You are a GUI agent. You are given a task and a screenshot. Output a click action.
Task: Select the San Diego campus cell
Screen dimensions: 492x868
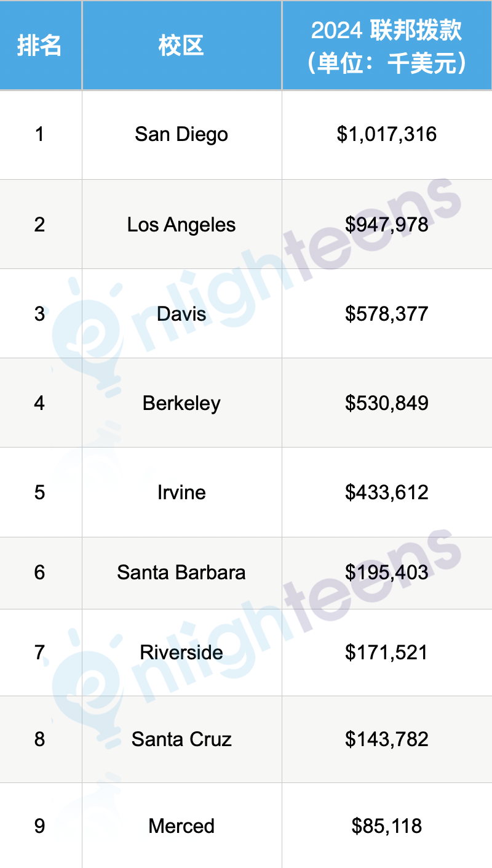click(x=181, y=134)
